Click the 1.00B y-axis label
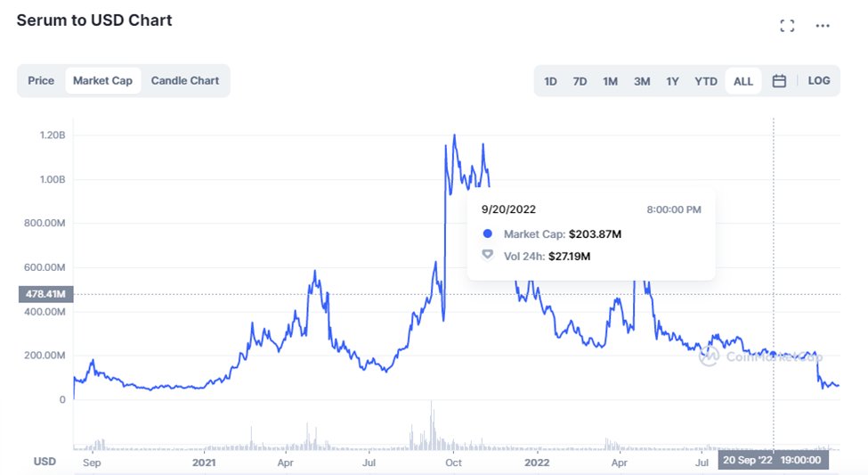This screenshot has height=475, width=868. coord(52,180)
